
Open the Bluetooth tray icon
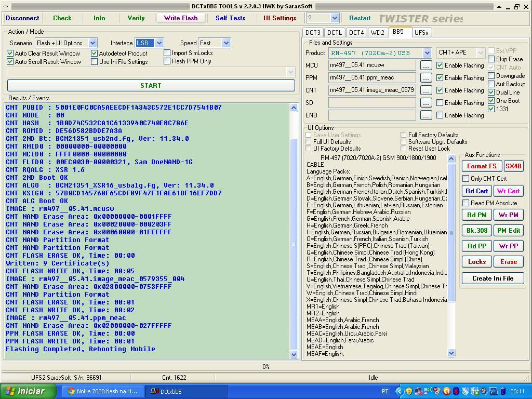tap(456, 391)
